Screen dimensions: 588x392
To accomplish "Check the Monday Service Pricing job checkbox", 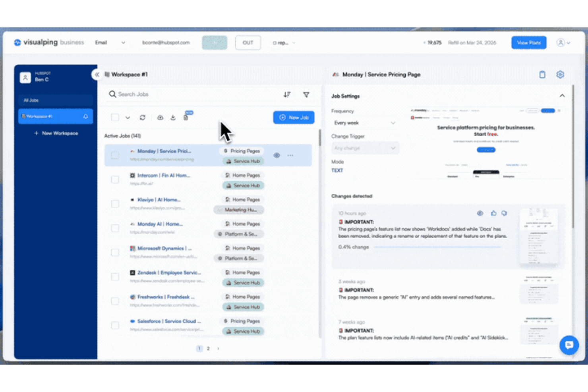I will pos(115,155).
